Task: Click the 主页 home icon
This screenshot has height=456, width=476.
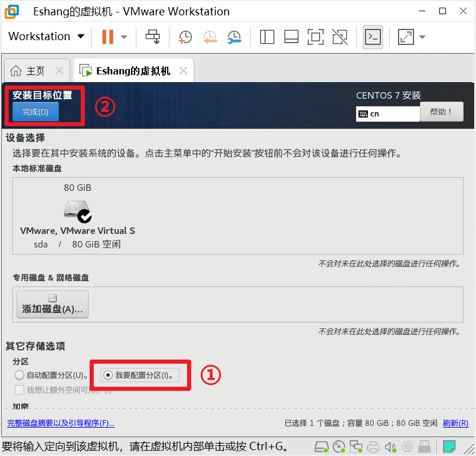Action: pyautogui.click(x=16, y=71)
